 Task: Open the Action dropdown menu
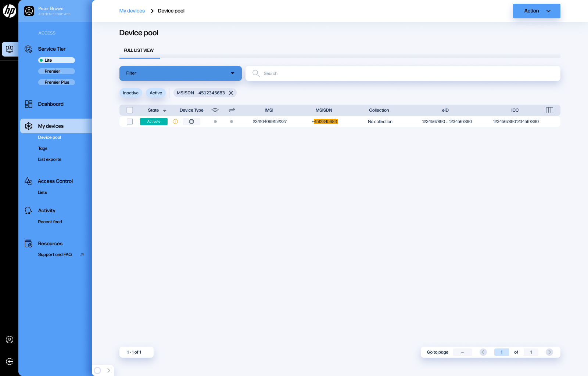click(536, 11)
